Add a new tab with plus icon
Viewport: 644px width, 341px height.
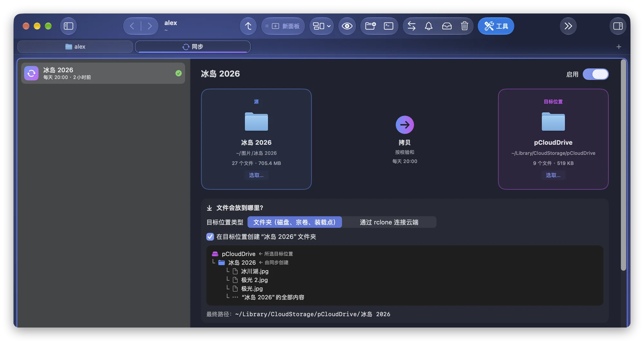(x=619, y=47)
